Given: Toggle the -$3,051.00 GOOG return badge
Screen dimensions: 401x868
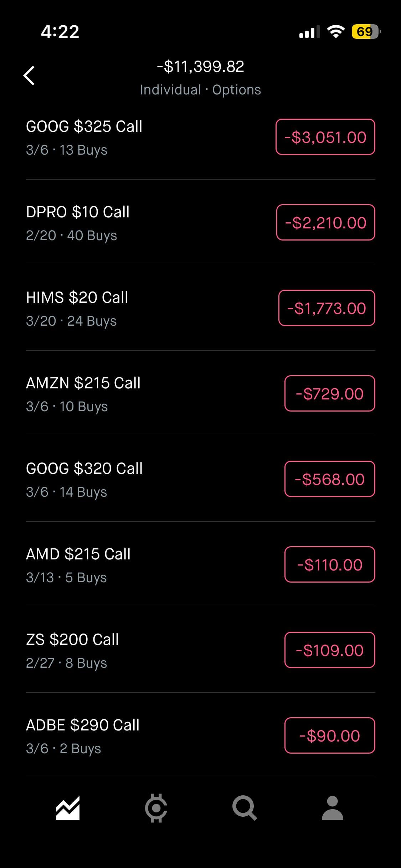Looking at the screenshot, I should pos(325,137).
